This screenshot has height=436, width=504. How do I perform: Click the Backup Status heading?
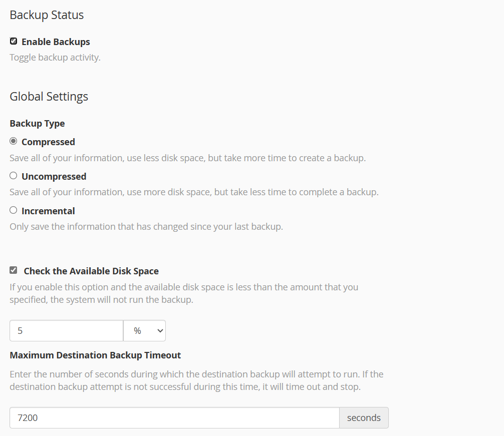click(x=47, y=15)
